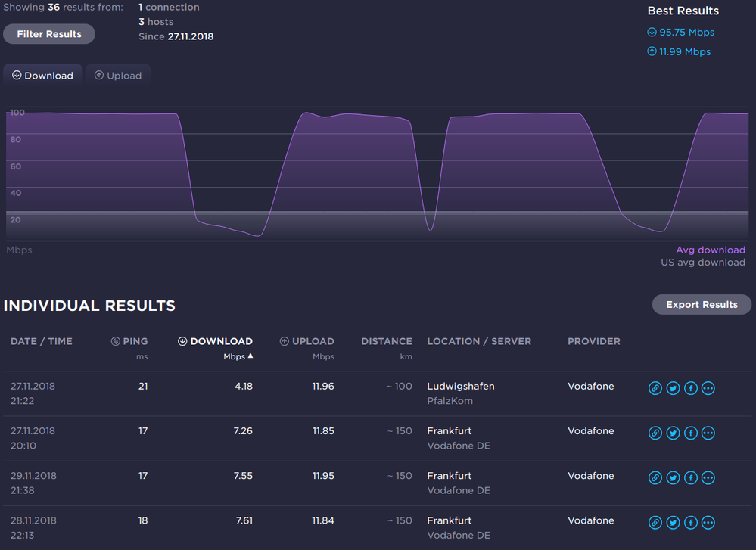Select PfalzKom server text
Screen dimensions: 756x550
pos(450,401)
